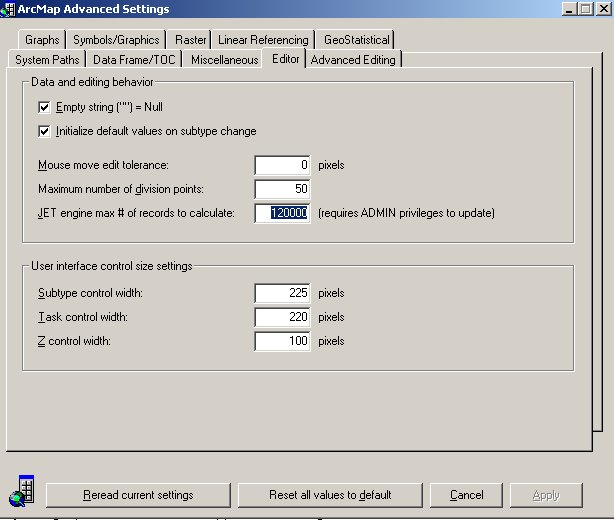Toggle Empty string = Null checkbox
This screenshot has height=520, width=614.
pos(44,107)
